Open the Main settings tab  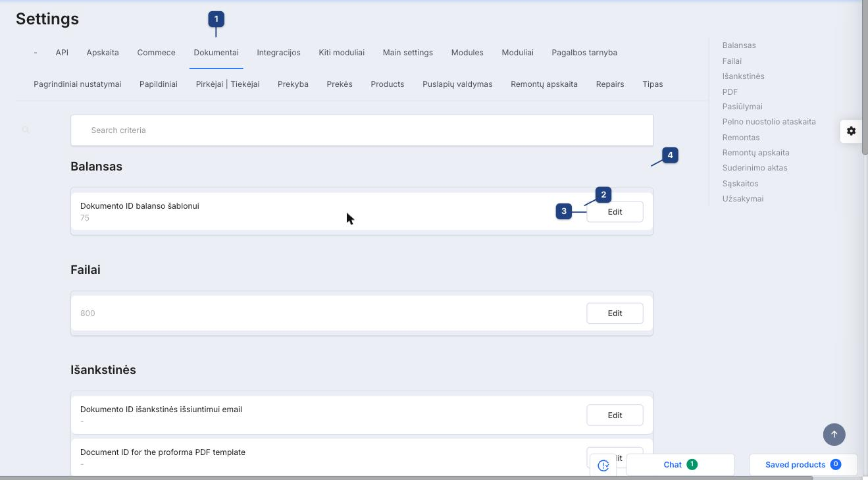(x=408, y=53)
